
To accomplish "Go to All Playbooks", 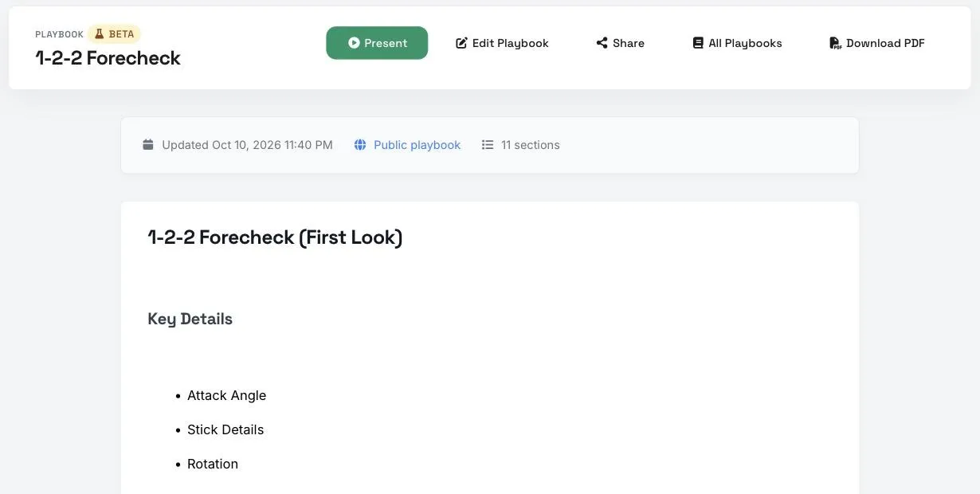I will [737, 43].
